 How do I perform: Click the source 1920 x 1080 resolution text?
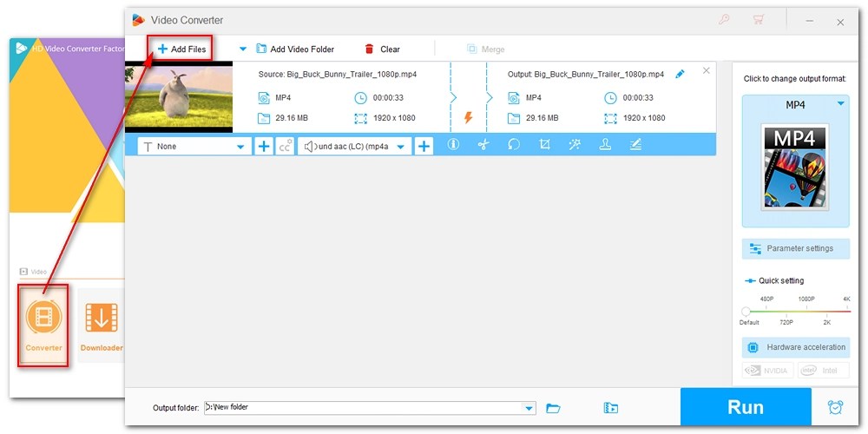click(x=394, y=118)
